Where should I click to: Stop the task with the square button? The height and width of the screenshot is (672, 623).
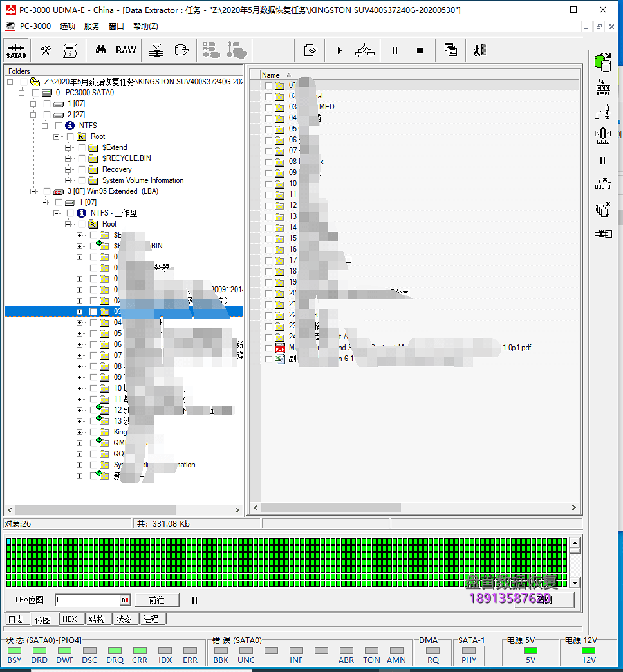[x=420, y=51]
